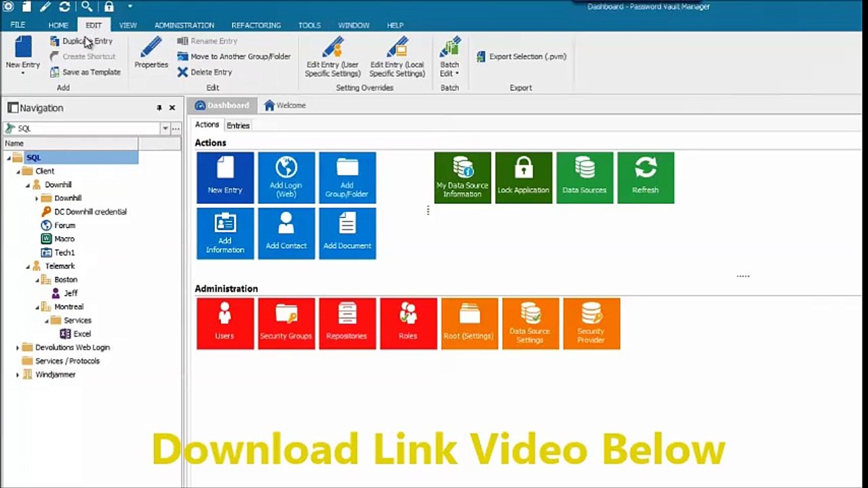Image resolution: width=868 pixels, height=488 pixels.
Task: Pin the Navigation panel
Action: 159,108
